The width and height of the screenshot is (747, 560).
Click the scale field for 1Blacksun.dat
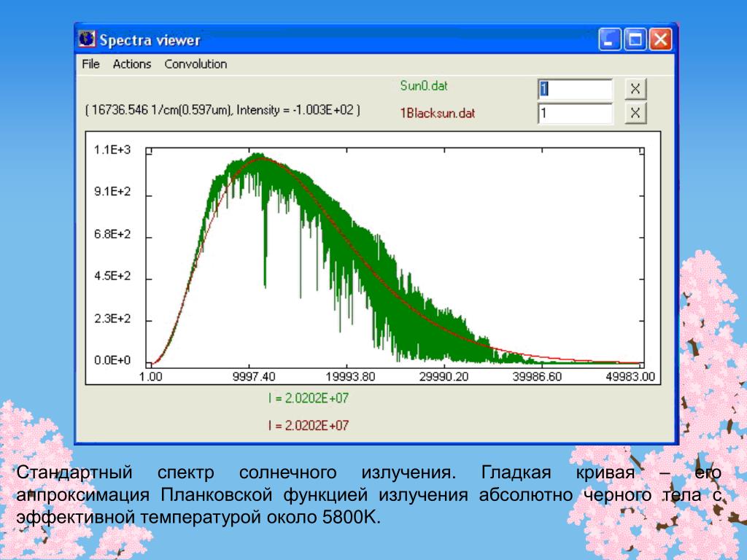tap(575, 113)
